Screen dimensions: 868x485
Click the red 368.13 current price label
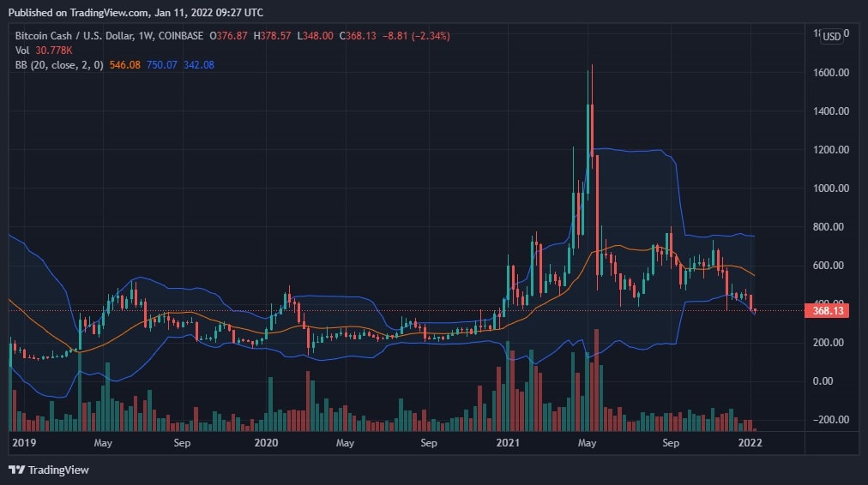pyautogui.click(x=830, y=311)
